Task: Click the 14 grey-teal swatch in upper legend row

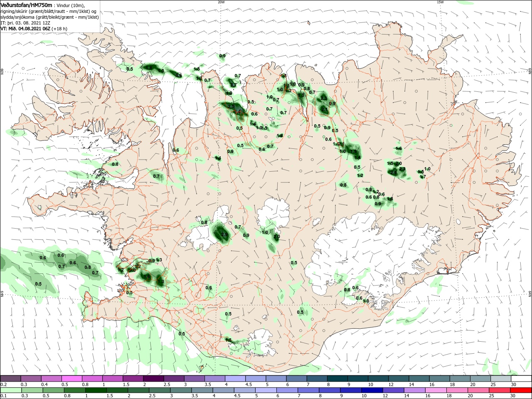Action: [419, 379]
